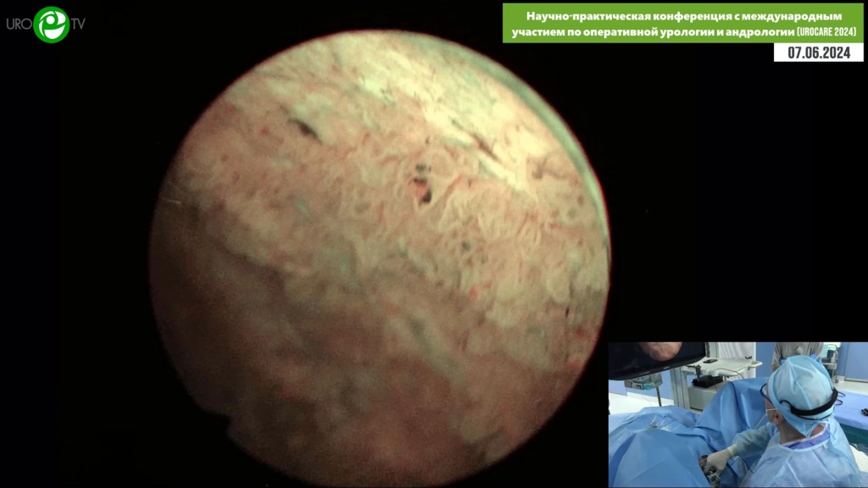Click the green URO TV logo circle
This screenshot has width=868, height=488.
point(51,24)
